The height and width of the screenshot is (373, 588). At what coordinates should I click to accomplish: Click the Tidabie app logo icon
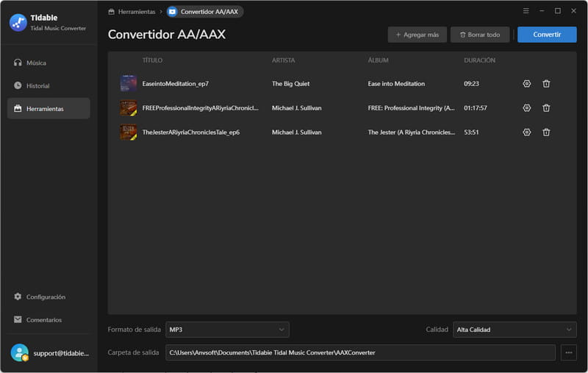coord(18,23)
